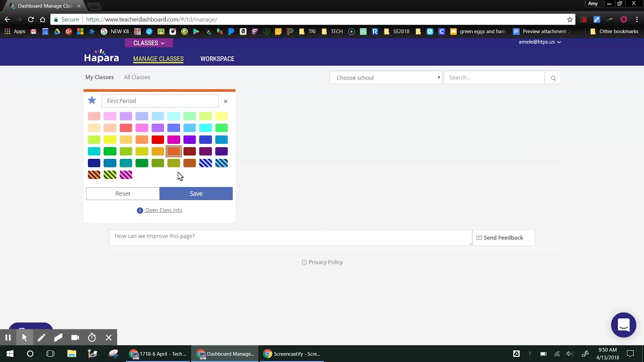The image size is (644, 362).
Task: Toggle the favorite star for First Period
Action: pyautogui.click(x=92, y=101)
